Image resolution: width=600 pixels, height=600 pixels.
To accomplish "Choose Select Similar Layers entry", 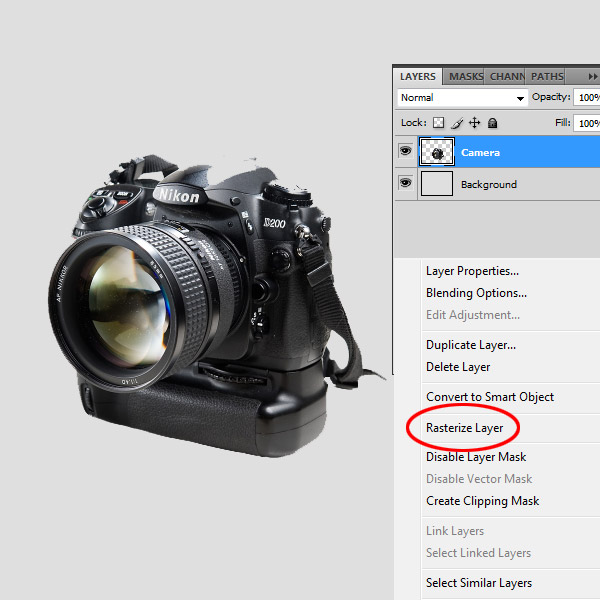I will pos(479,583).
